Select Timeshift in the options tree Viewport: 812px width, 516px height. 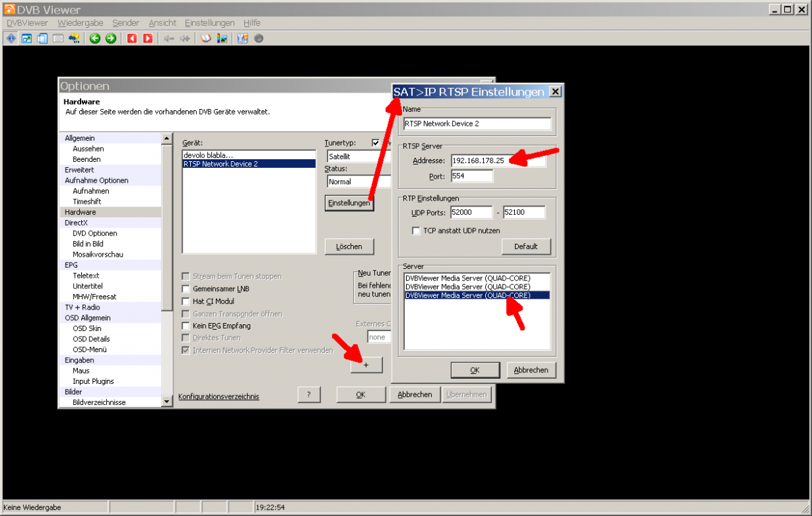coord(88,202)
